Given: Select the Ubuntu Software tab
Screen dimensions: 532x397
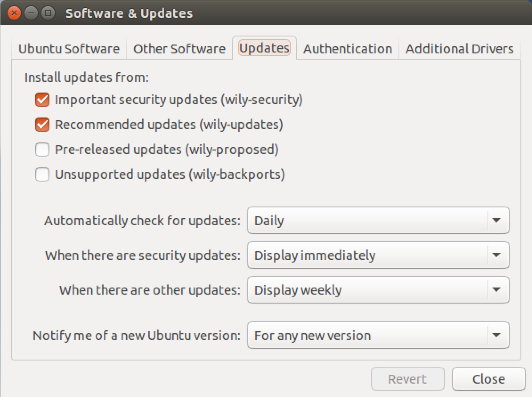Looking at the screenshot, I should (69, 49).
